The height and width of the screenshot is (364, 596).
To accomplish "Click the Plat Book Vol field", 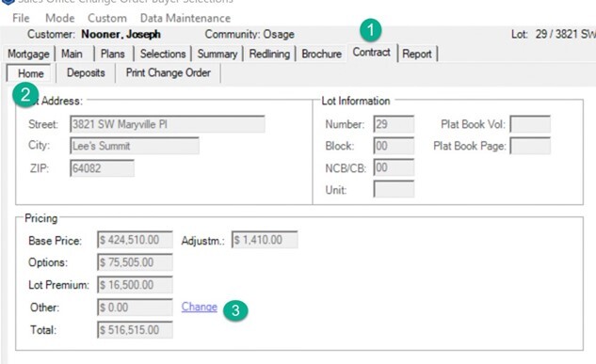I will (x=530, y=124).
